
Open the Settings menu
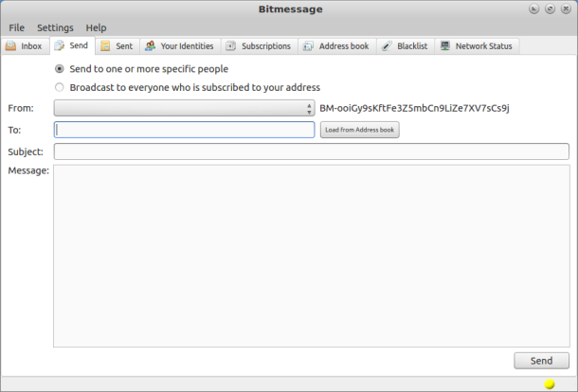55,27
